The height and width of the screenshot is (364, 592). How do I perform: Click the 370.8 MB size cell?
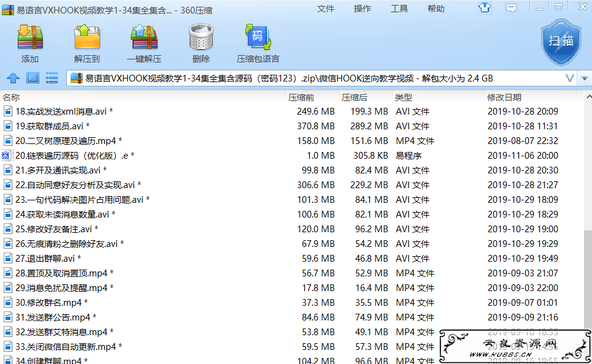pyautogui.click(x=316, y=126)
